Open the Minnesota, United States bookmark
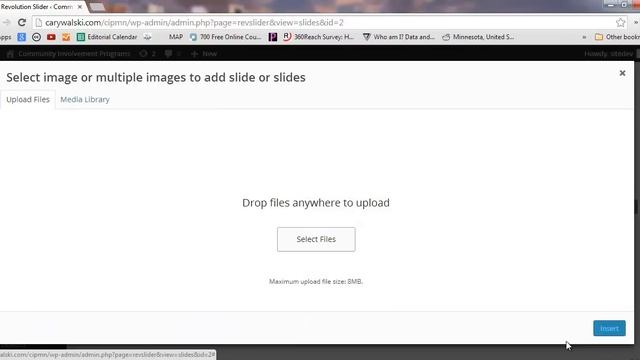 (x=478, y=37)
